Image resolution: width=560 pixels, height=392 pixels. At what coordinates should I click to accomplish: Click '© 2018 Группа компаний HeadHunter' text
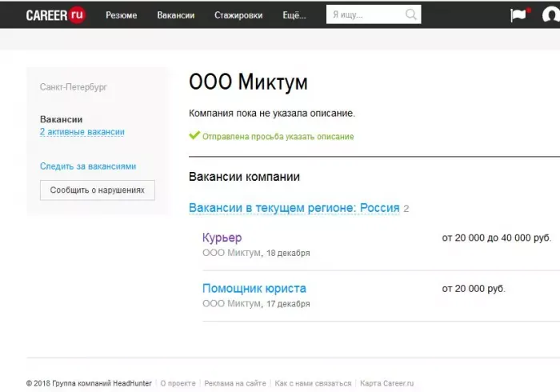pos(89,383)
